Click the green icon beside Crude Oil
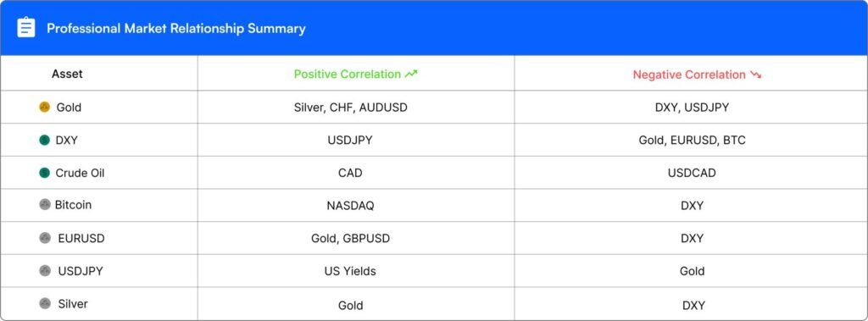Screen dimensions: 868x321 coord(45,174)
